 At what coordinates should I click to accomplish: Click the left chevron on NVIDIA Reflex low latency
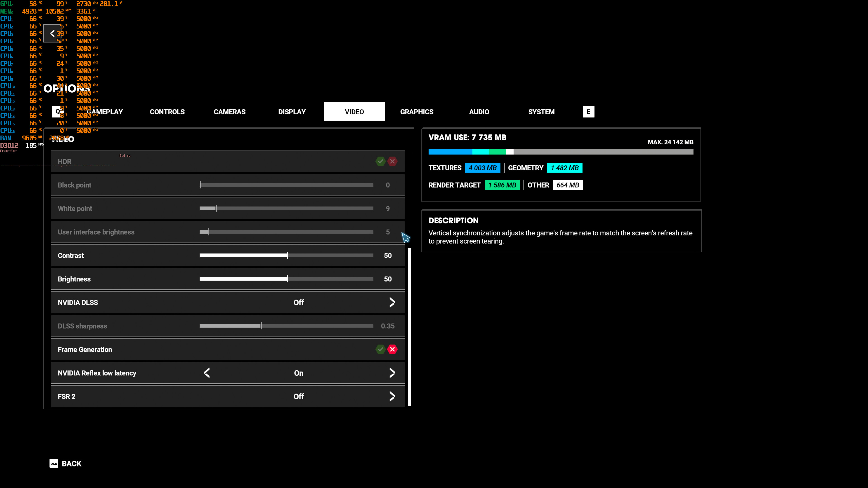(207, 373)
